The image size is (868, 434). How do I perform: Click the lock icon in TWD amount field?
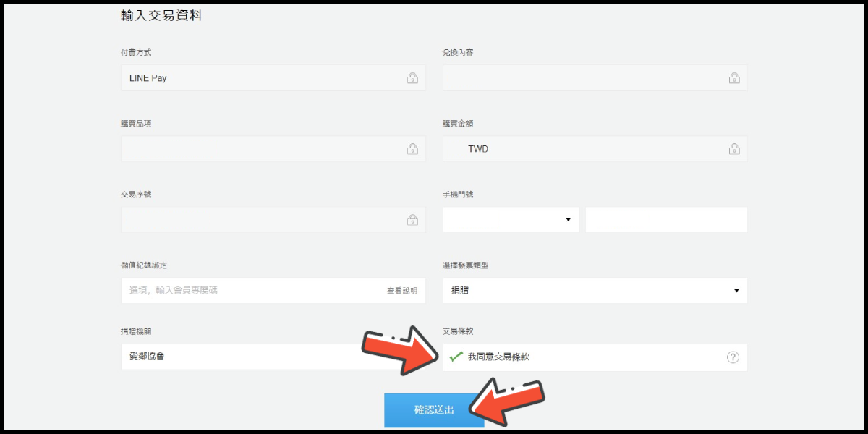[734, 149]
